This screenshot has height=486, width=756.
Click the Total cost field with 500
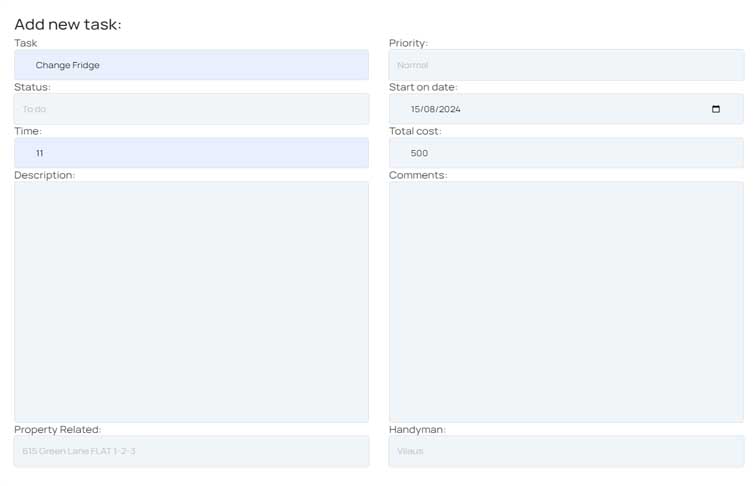(567, 153)
